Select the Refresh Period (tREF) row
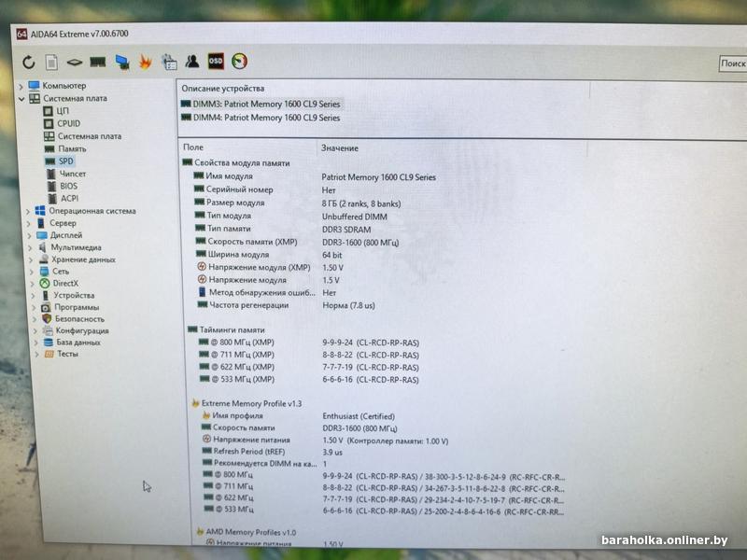The width and height of the screenshot is (747, 560). (x=273, y=452)
